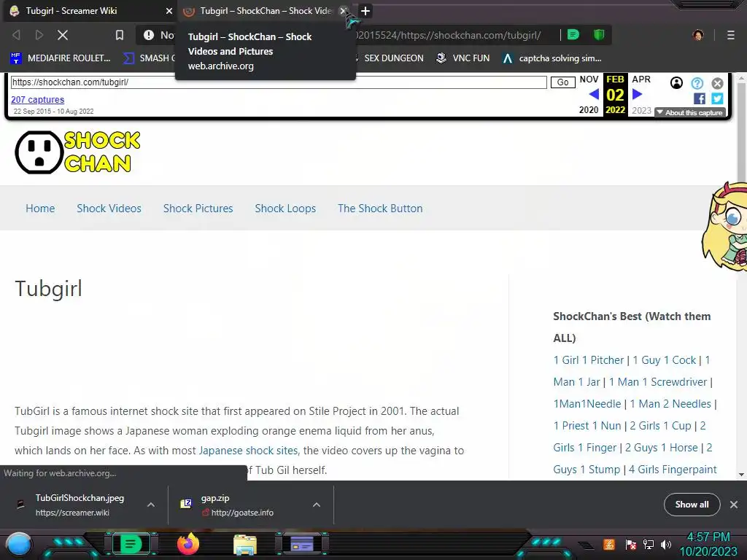This screenshot has width=747, height=560.
Task: Go back to previous page
Action: [16, 35]
